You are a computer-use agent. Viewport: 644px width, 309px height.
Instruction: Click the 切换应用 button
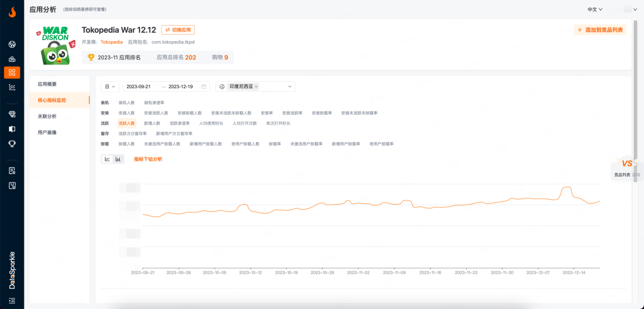(x=178, y=30)
